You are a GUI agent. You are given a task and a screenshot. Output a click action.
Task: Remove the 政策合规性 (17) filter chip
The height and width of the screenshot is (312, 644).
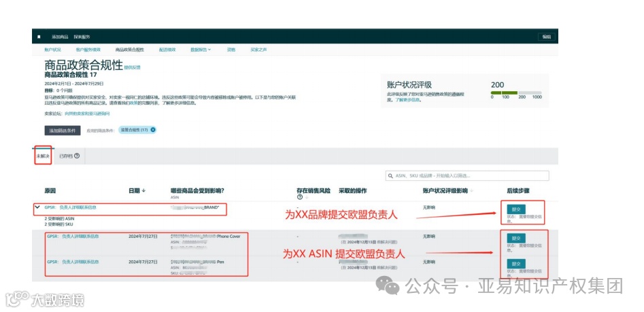tap(153, 130)
